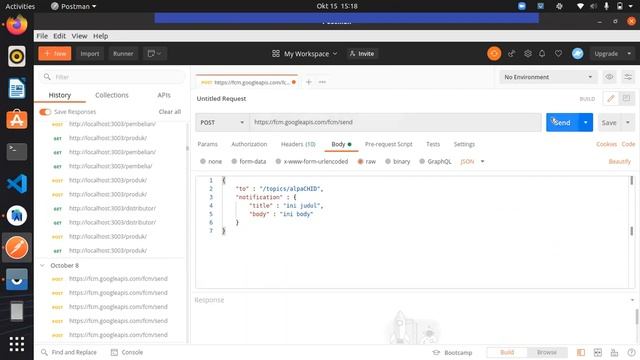Open notifications bell icon
Viewport: 640px width, 360px height.
tap(542, 53)
